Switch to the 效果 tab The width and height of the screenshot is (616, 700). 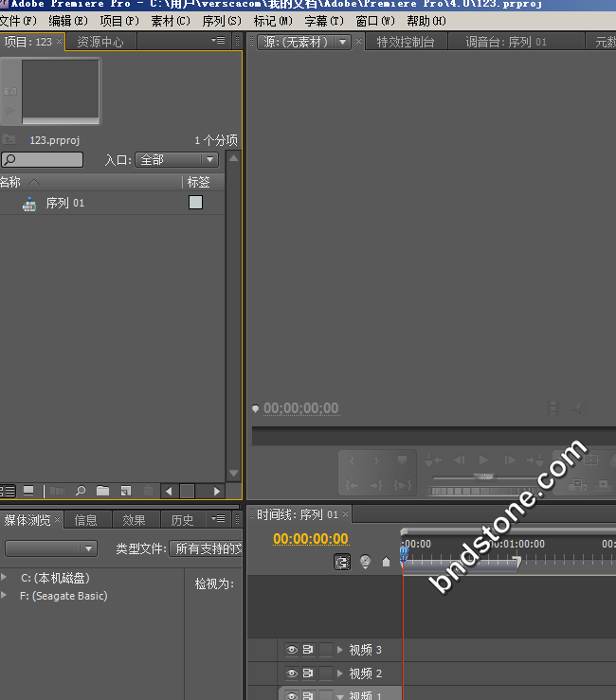click(x=134, y=520)
